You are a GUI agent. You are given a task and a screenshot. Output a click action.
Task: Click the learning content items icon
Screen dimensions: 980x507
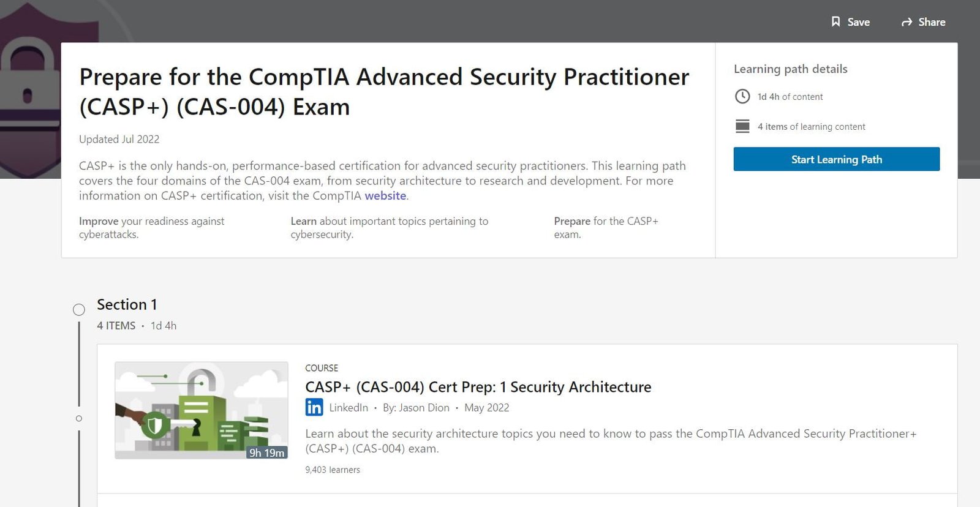[742, 126]
